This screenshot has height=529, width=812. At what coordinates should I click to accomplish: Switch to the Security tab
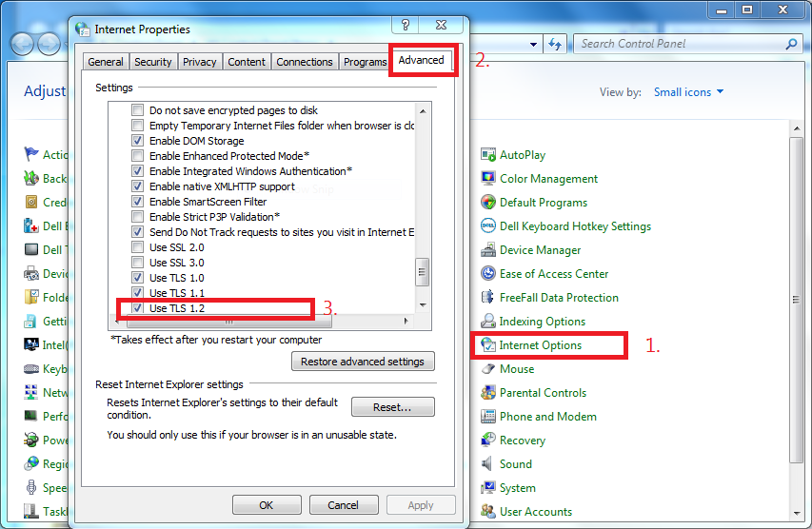pos(152,62)
